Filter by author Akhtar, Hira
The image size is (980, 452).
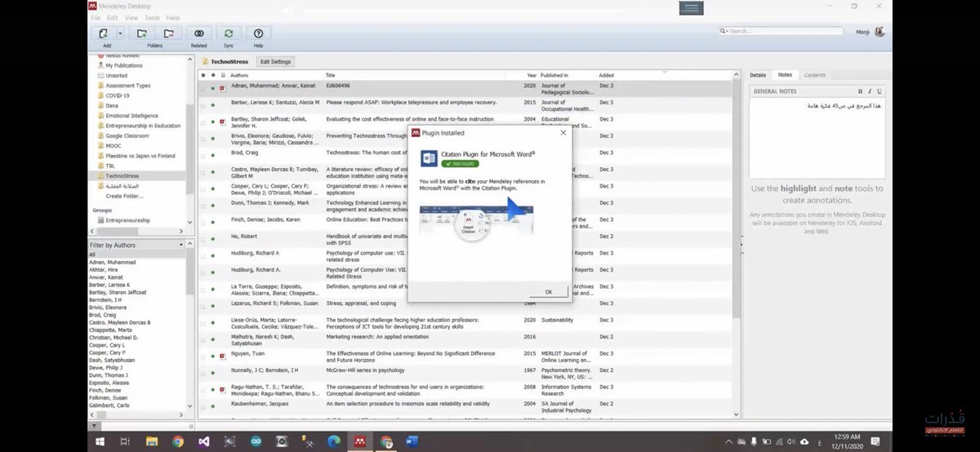pos(105,269)
